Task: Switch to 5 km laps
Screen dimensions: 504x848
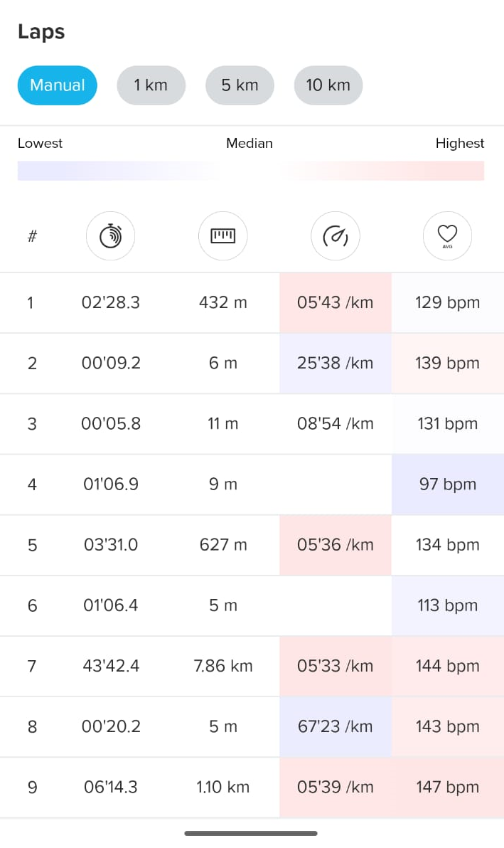Action: point(240,85)
